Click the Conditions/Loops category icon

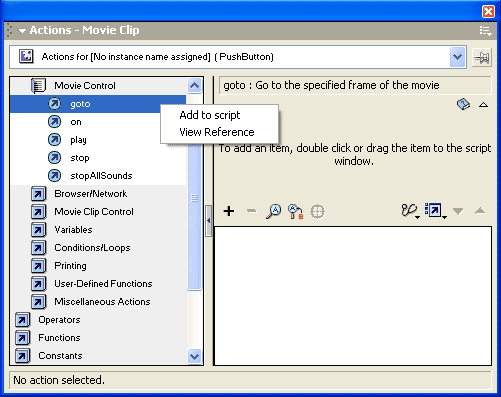pyautogui.click(x=38, y=248)
